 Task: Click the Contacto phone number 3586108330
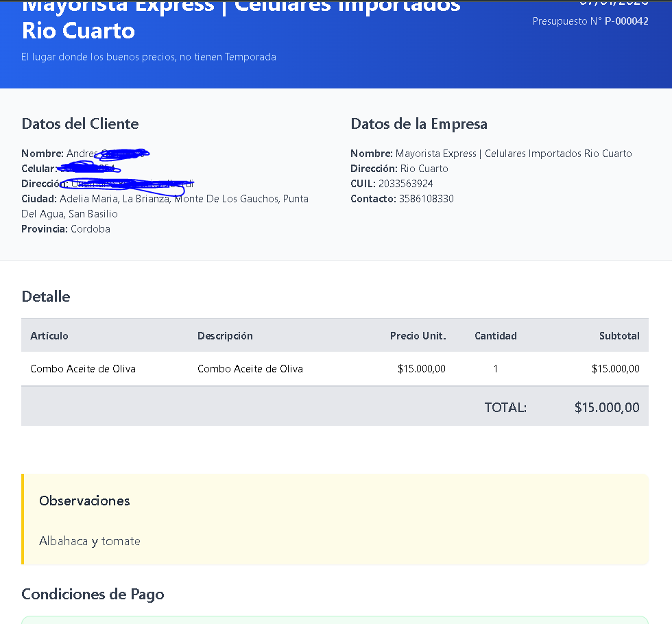click(x=426, y=199)
